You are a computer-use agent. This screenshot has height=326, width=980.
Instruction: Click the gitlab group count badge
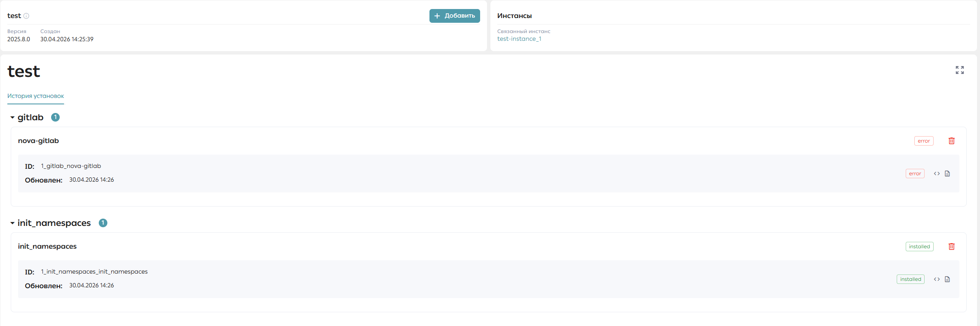pyautogui.click(x=55, y=117)
